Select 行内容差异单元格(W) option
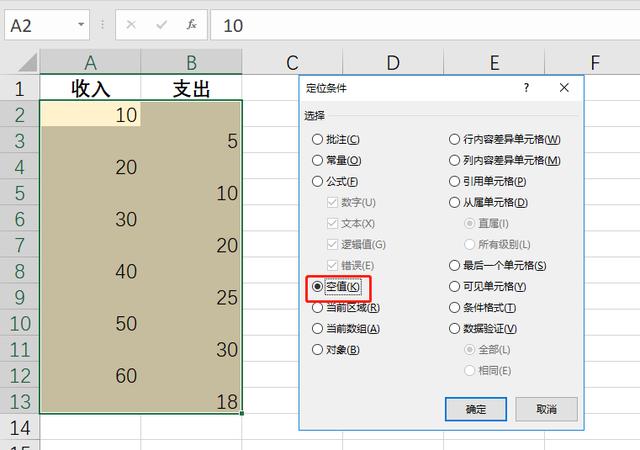 click(504, 139)
